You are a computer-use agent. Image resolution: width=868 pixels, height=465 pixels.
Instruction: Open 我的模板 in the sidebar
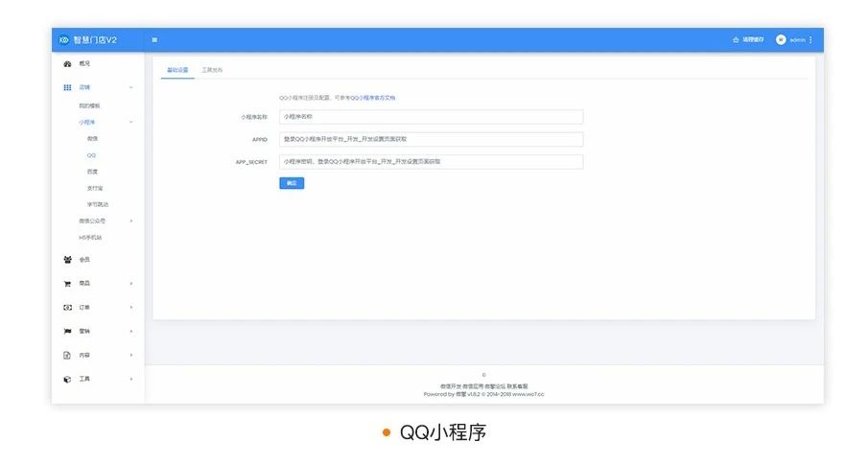point(89,105)
